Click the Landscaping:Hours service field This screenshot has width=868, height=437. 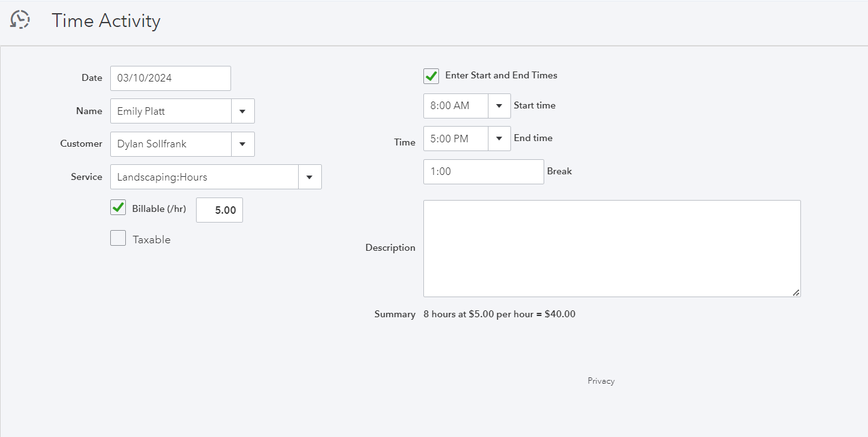pyautogui.click(x=204, y=177)
